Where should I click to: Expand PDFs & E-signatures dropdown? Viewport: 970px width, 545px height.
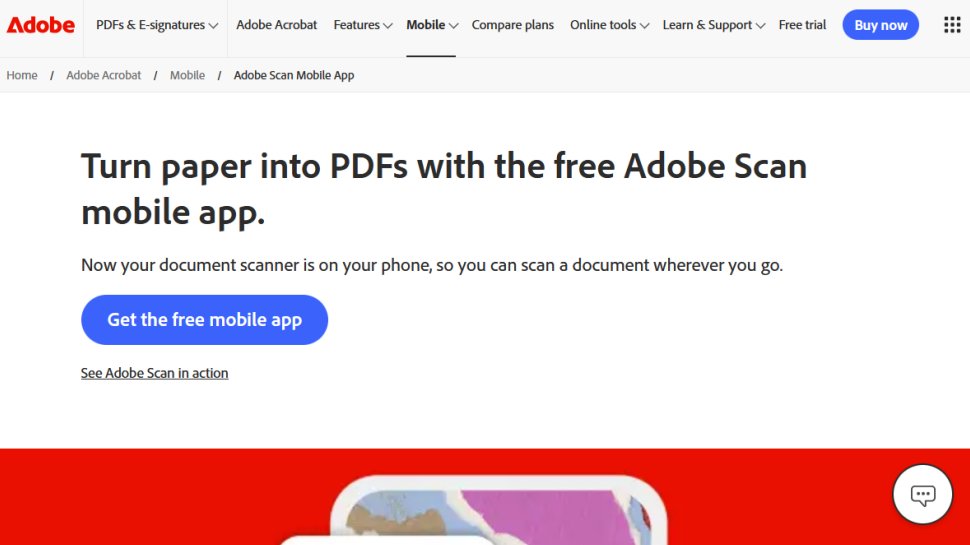(x=156, y=25)
